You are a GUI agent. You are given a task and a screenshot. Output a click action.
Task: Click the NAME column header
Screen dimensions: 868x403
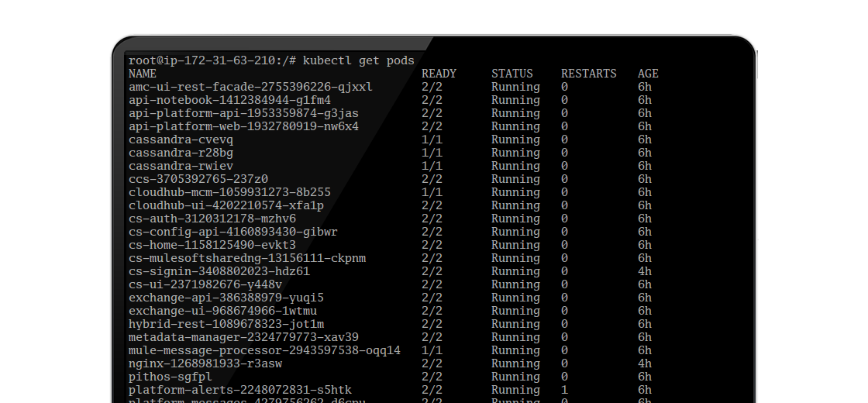point(143,74)
